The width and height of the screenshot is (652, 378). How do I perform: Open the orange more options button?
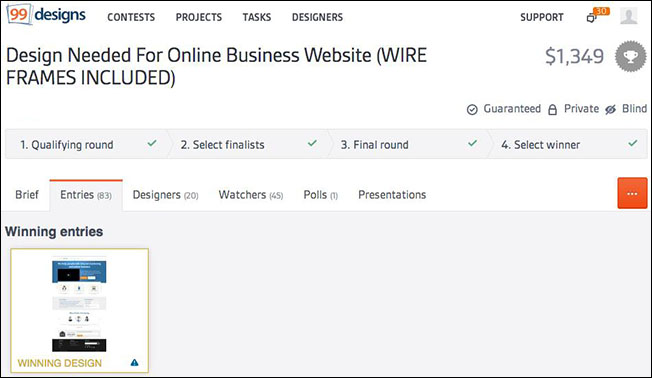(632, 193)
